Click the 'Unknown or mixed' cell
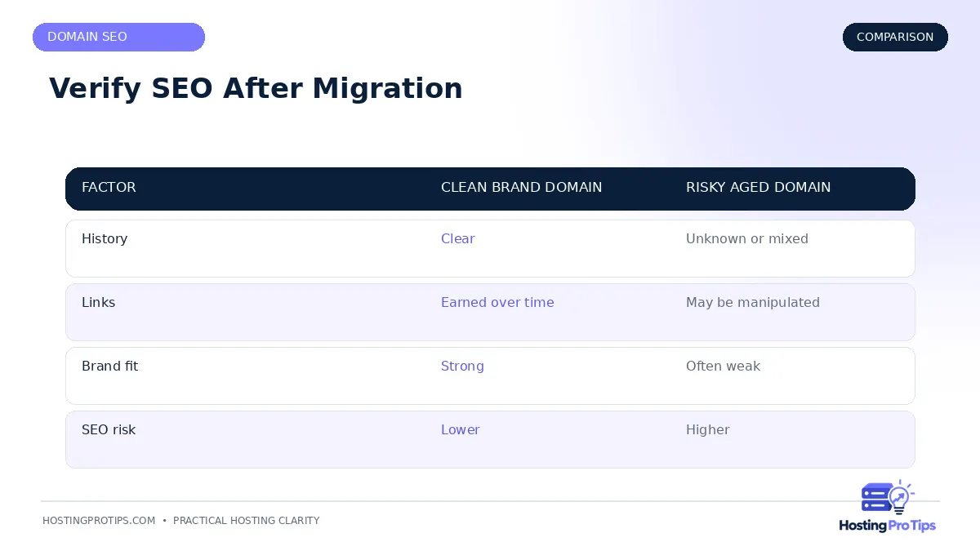This screenshot has width=980, height=551. pos(746,238)
